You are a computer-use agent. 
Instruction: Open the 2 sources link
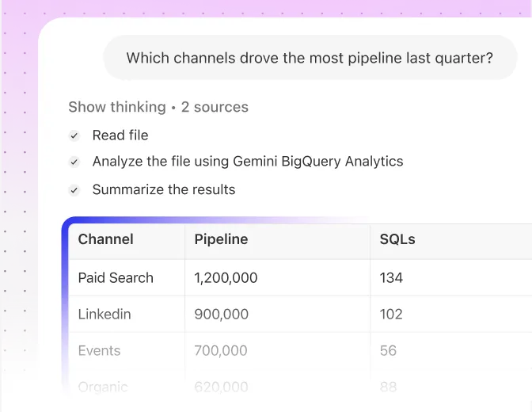[x=215, y=107]
